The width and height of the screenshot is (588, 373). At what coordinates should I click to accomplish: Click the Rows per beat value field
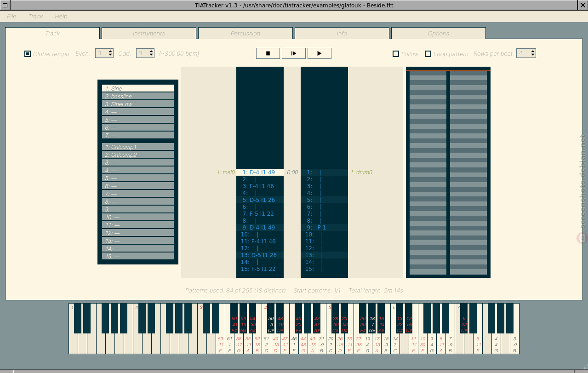point(523,53)
